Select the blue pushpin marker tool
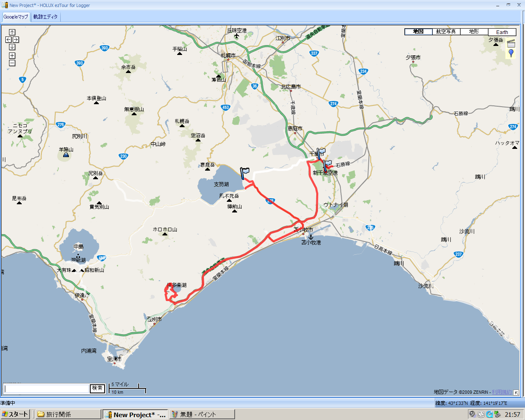The width and height of the screenshot is (525, 420). [x=511, y=53]
